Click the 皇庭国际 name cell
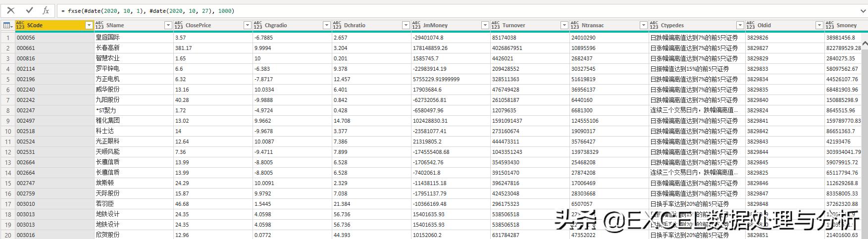The width and height of the screenshot is (868, 239). pos(134,38)
